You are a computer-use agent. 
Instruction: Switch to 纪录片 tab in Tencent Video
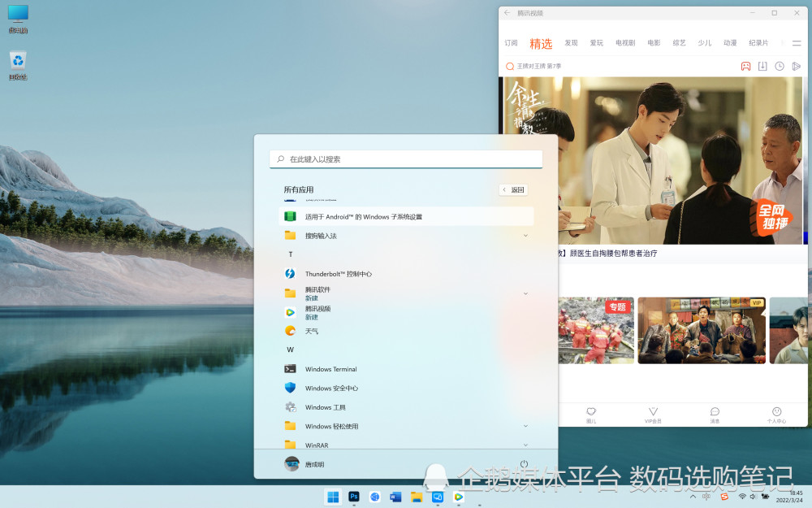tap(758, 43)
